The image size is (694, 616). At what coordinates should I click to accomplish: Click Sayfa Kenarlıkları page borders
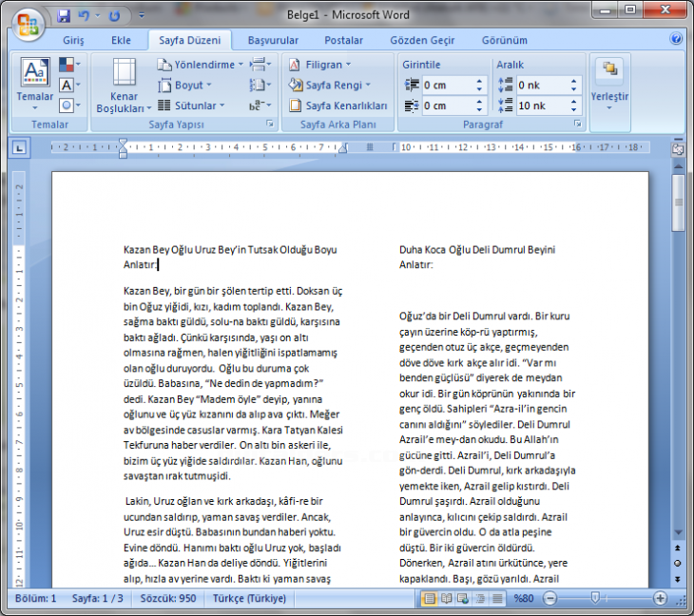point(338,106)
